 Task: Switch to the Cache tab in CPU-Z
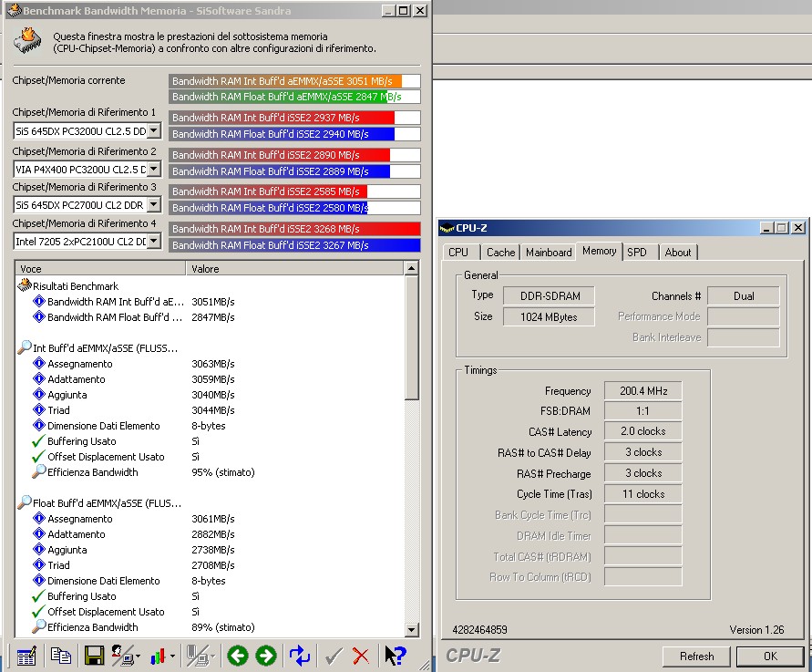pos(500,253)
